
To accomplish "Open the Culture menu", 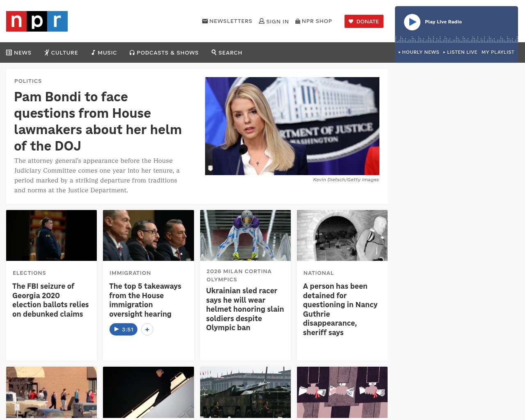I will point(61,52).
